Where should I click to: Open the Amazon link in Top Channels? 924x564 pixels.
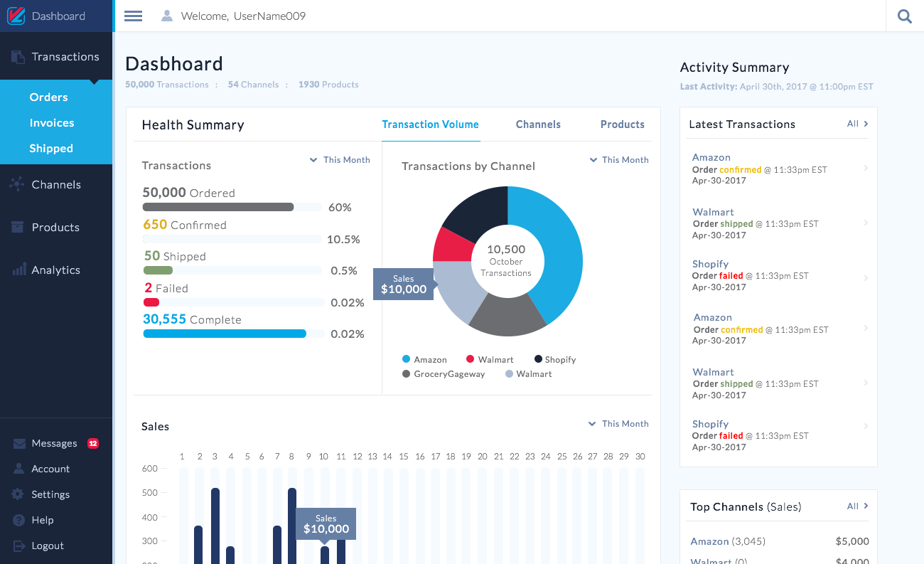[709, 541]
